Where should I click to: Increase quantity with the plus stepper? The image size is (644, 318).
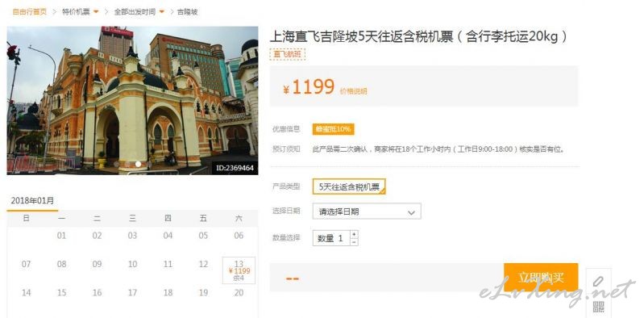[354, 234]
